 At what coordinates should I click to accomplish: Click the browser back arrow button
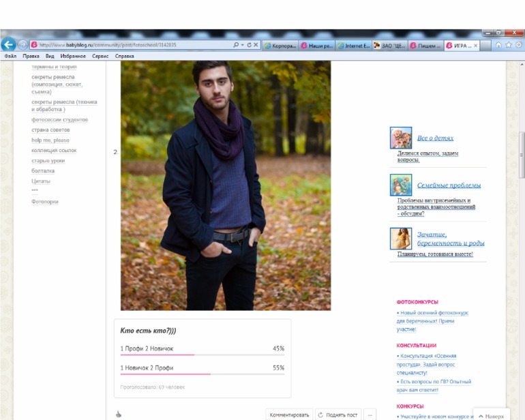9,45
